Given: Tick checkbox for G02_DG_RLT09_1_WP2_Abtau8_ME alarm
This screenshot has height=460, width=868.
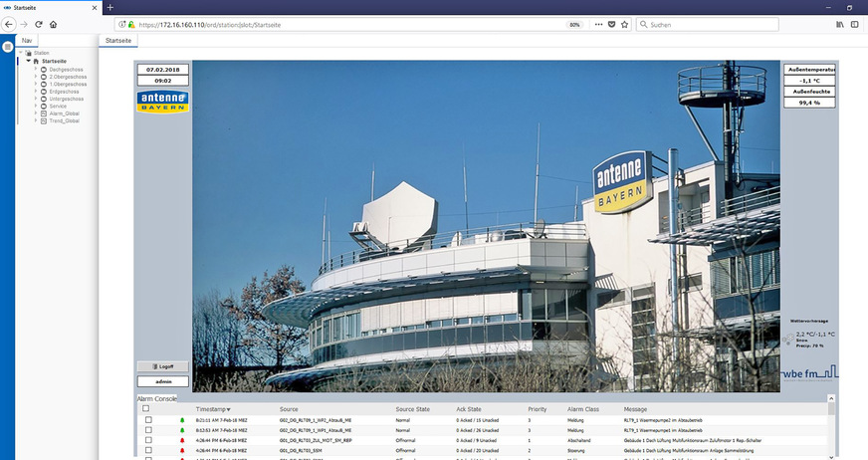Looking at the screenshot, I should coord(148,420).
